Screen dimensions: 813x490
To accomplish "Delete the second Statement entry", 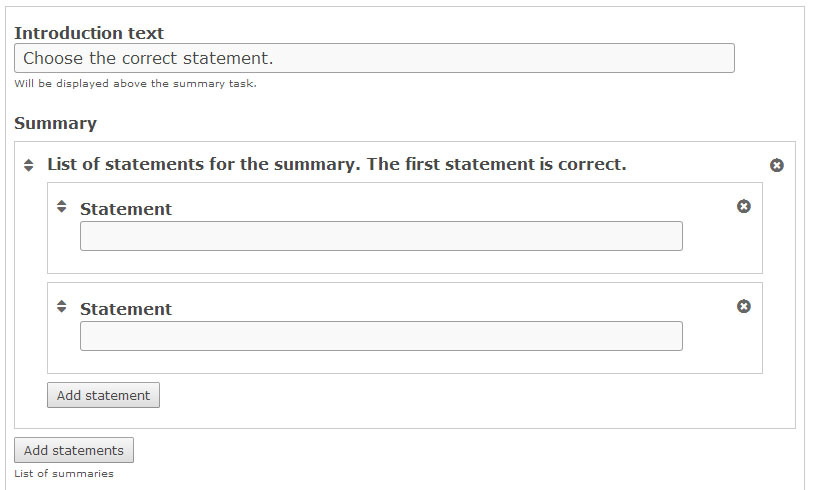I will tap(744, 306).
